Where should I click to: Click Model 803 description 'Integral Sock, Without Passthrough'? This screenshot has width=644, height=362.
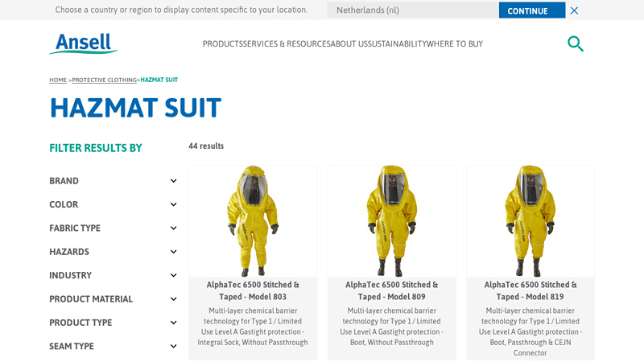click(x=253, y=343)
